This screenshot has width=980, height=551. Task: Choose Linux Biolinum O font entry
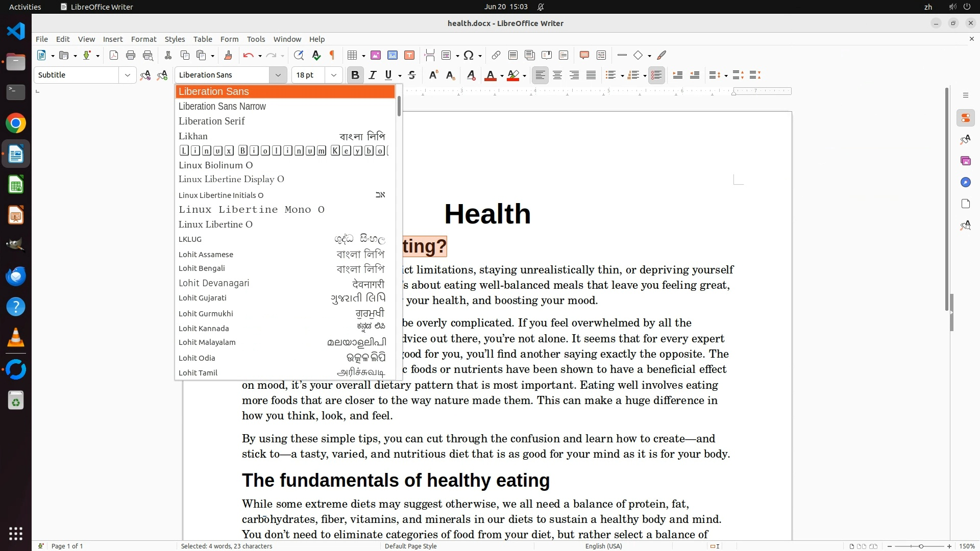[215, 165]
